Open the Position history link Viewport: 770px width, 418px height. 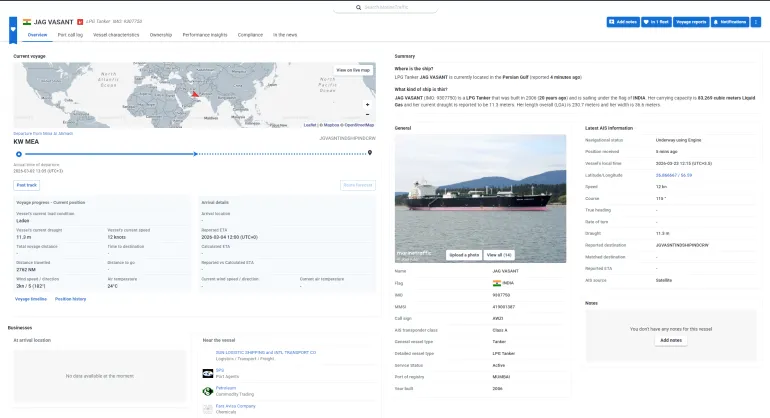coord(70,299)
